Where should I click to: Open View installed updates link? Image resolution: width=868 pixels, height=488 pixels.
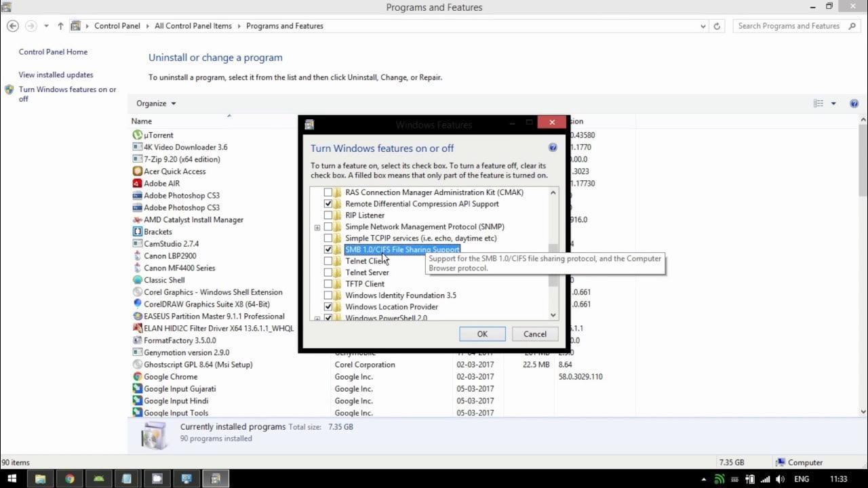[x=56, y=75]
